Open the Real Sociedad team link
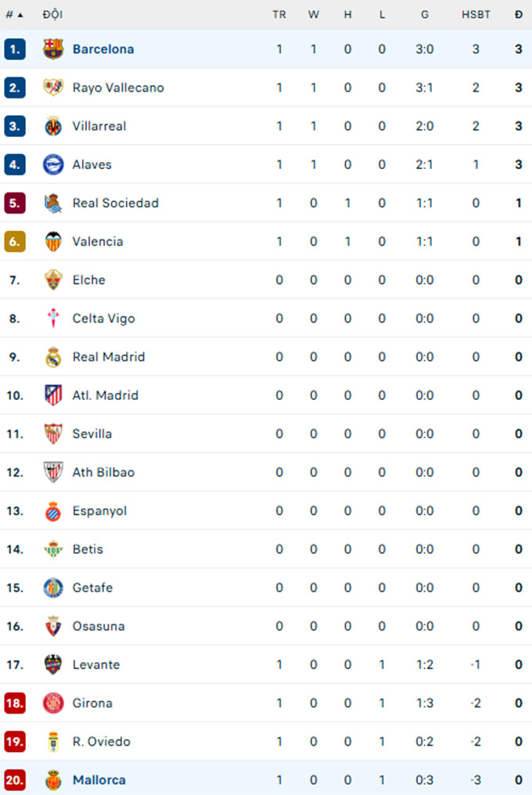The height and width of the screenshot is (795, 532). click(x=116, y=203)
